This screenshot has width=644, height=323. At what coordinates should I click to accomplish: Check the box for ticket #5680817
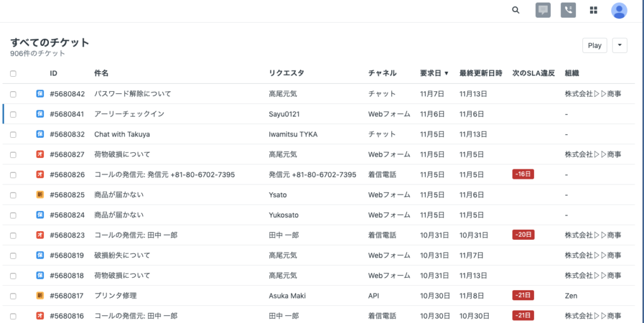pos(13,296)
